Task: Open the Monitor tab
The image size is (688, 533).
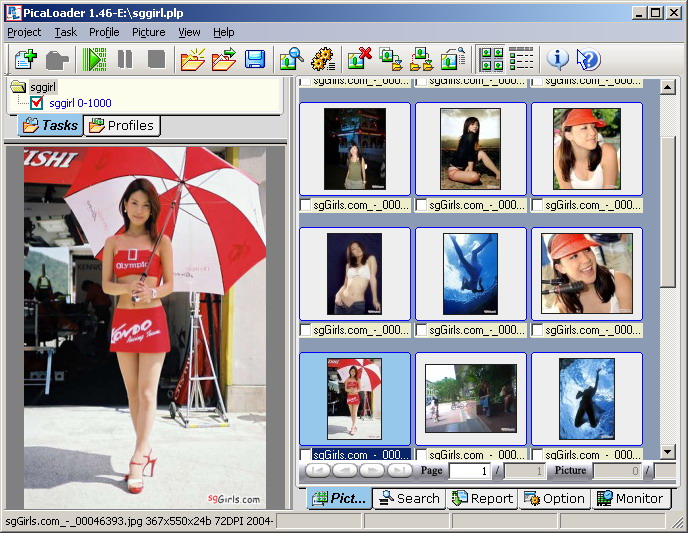Action: (x=630, y=498)
